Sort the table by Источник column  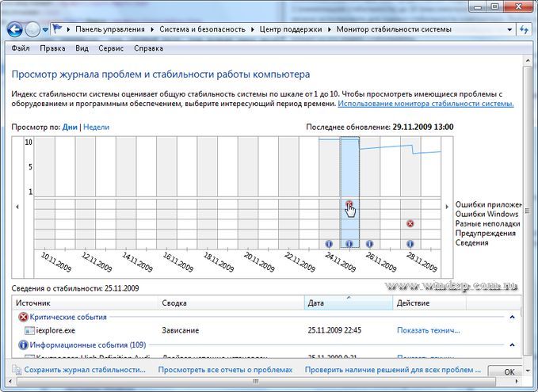85,303
